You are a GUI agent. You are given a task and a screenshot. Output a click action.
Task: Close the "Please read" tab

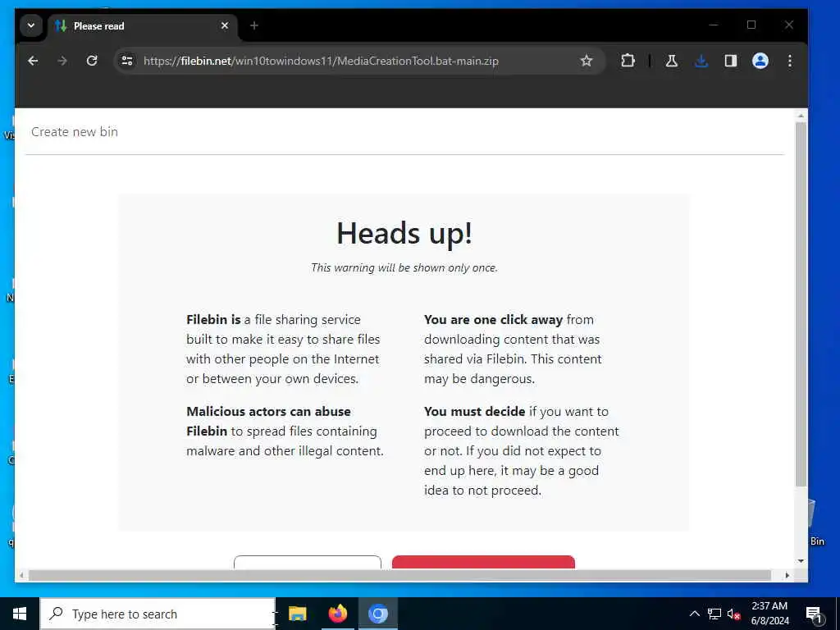(225, 25)
